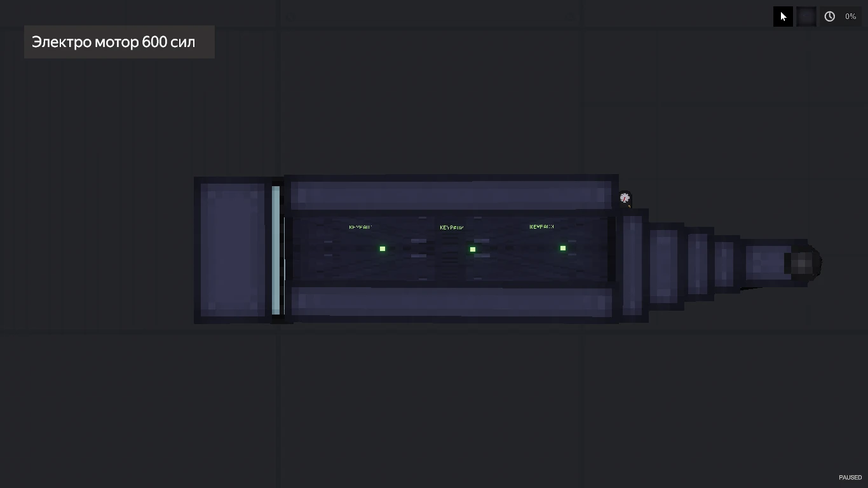Click the leftmost green keypad light
This screenshot has width=868, height=488.
(x=383, y=248)
